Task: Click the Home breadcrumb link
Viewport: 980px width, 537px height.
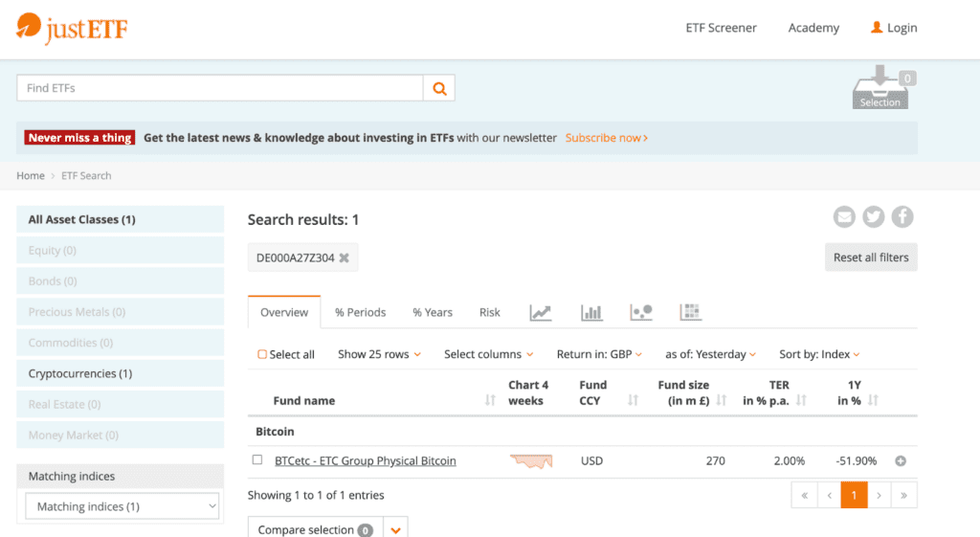Action: click(x=31, y=176)
